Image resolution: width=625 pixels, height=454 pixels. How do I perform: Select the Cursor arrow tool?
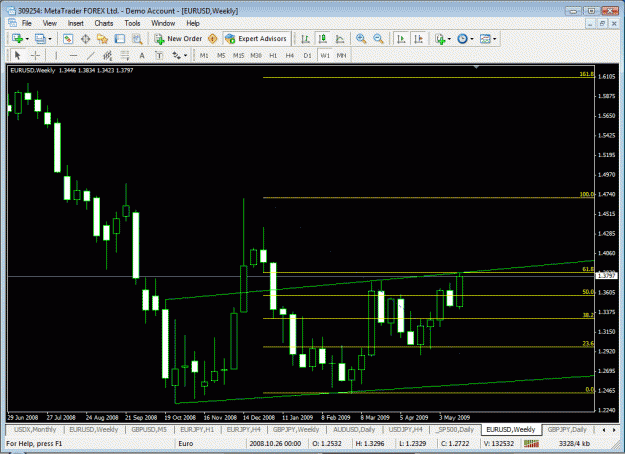(x=17, y=55)
